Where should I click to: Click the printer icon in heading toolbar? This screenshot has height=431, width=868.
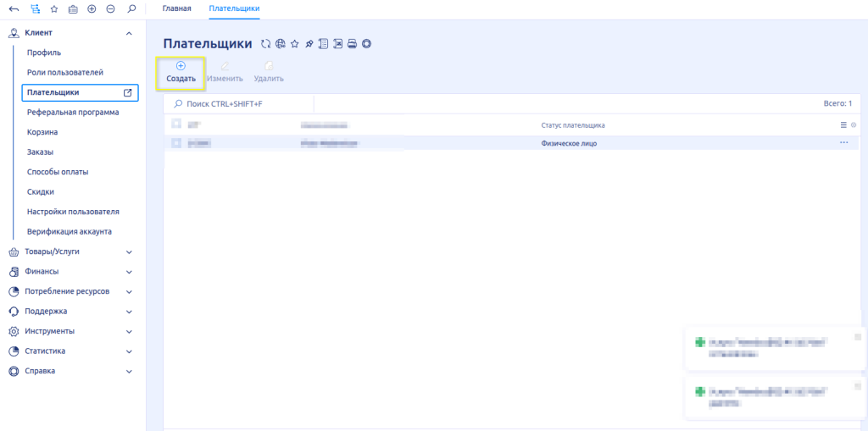click(352, 44)
